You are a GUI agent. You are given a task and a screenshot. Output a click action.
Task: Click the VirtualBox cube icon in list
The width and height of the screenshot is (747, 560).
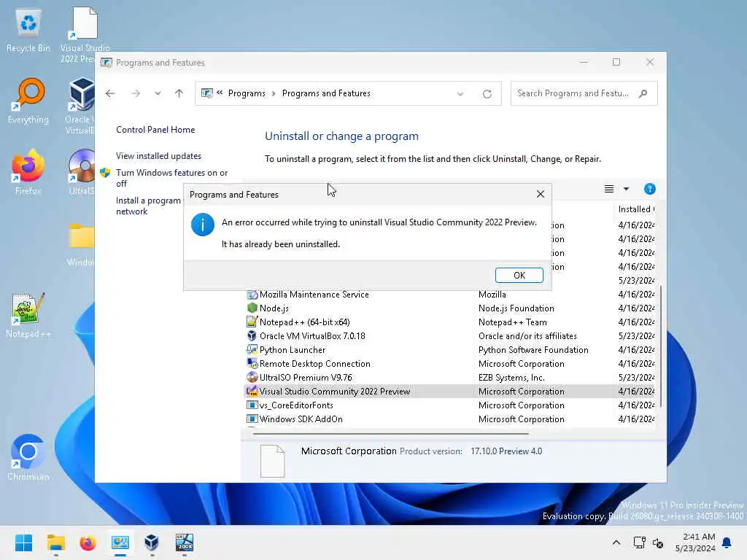(252, 335)
